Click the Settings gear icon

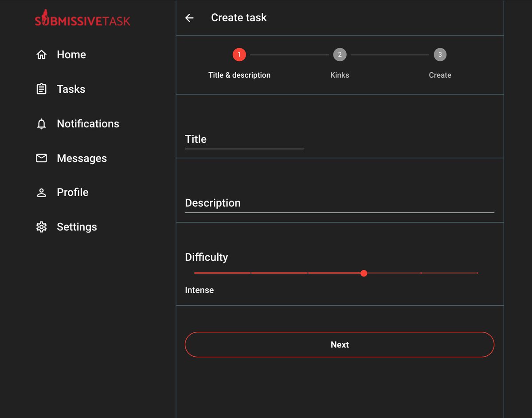[41, 227]
